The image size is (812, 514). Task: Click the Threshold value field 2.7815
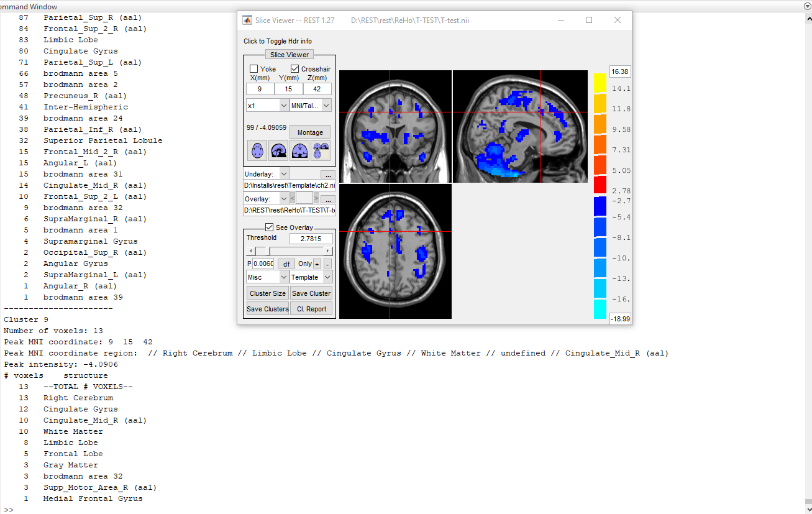(311, 239)
